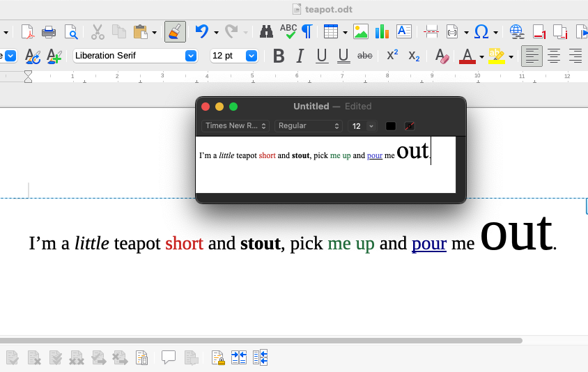Click the Clear Direct Formatting icon

441,56
